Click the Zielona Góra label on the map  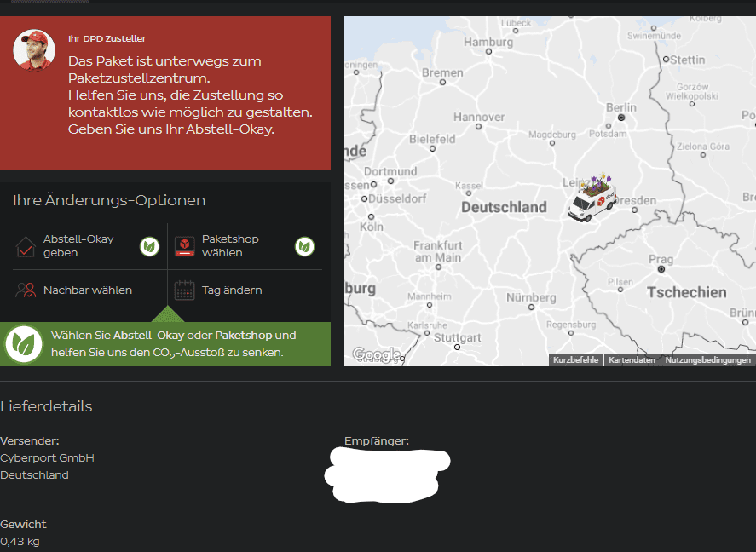(703, 147)
